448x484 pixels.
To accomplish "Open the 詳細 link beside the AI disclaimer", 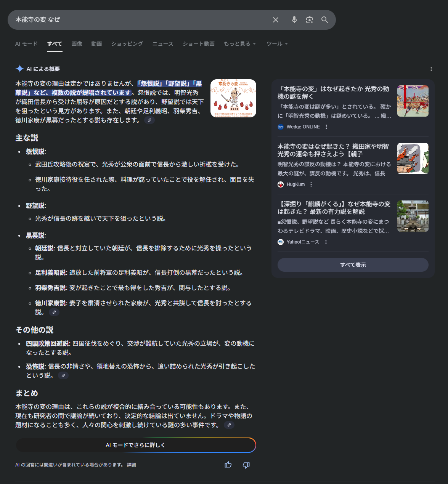I will 131,465.
